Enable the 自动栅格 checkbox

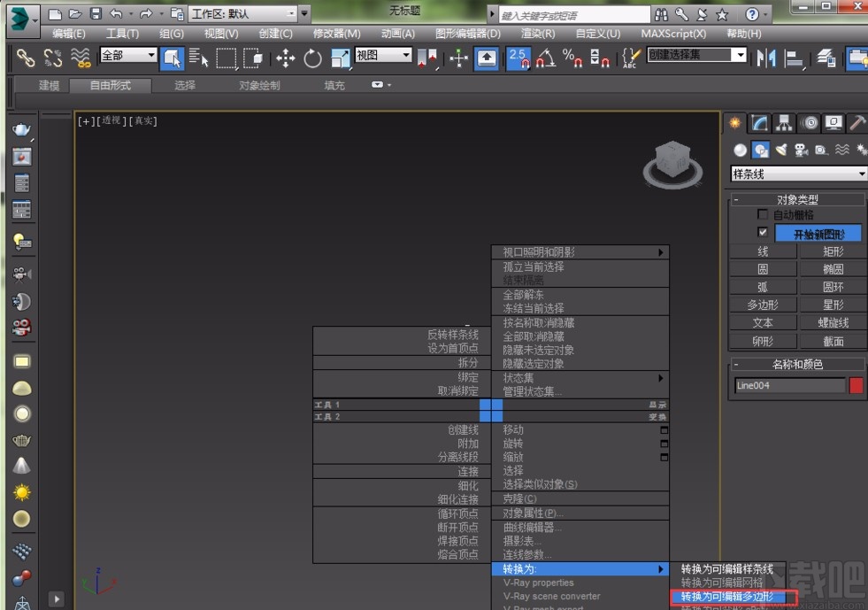[x=763, y=213]
